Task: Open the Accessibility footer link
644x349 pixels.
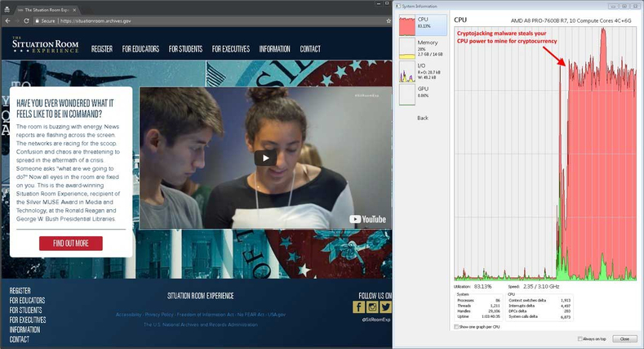Action: (128, 315)
